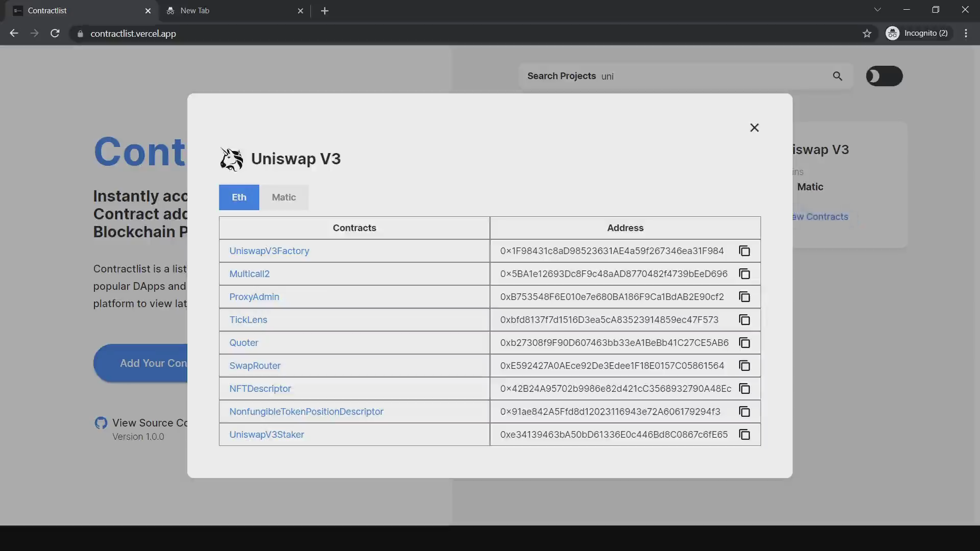The height and width of the screenshot is (551, 980).
Task: View the site lock information icon
Action: click(x=80, y=34)
